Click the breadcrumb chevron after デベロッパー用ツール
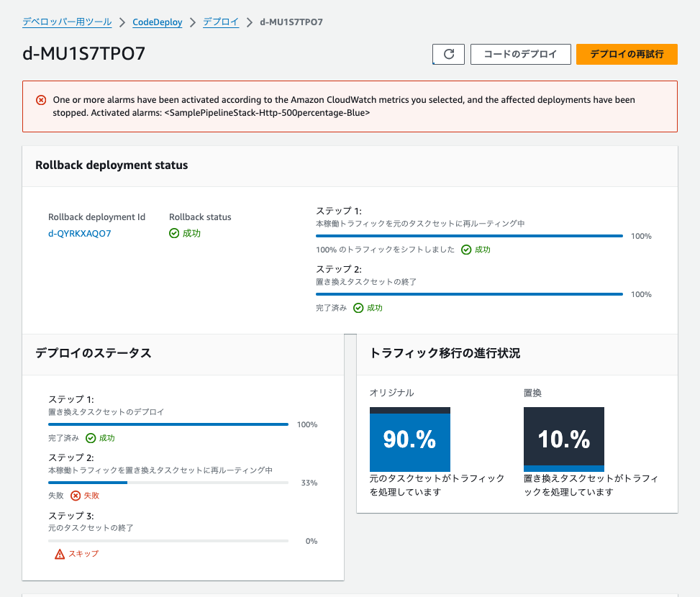The height and width of the screenshot is (597, 700). pos(122,22)
